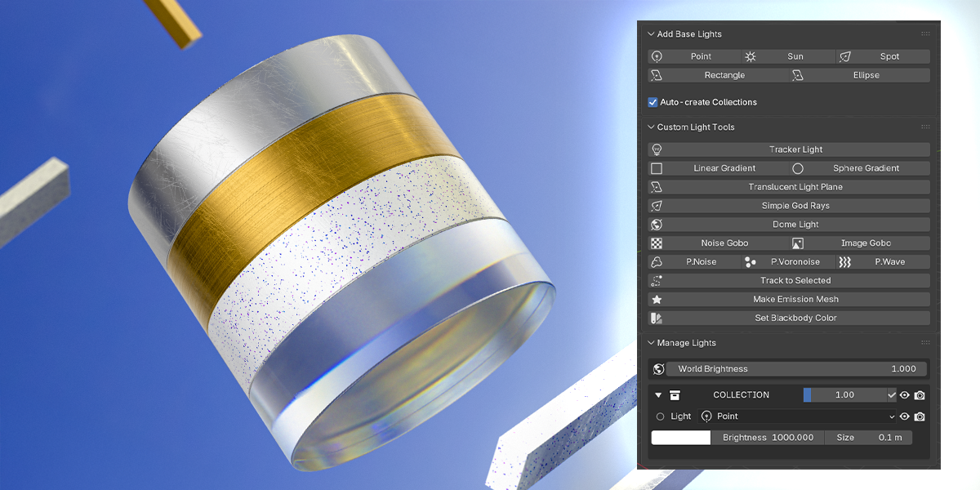Click the COLLECTION 1.00 brightness slider

(844, 395)
